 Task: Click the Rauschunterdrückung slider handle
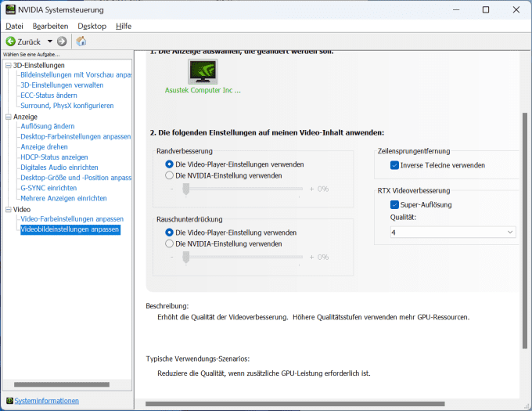point(186,258)
